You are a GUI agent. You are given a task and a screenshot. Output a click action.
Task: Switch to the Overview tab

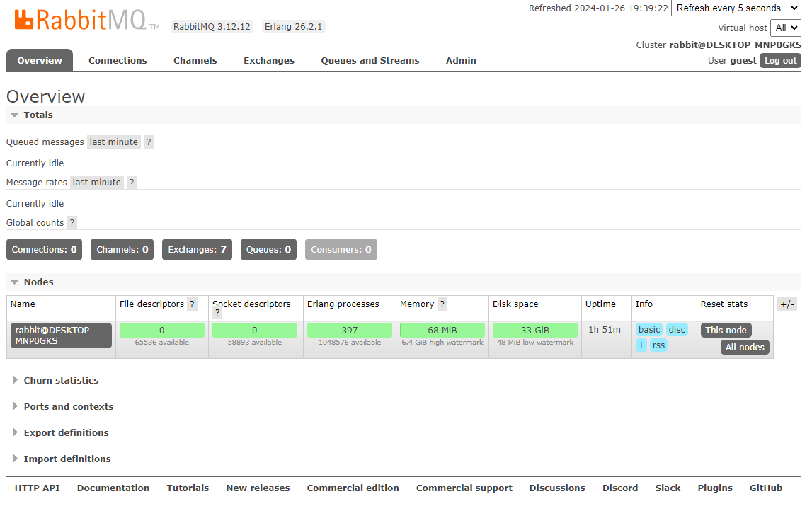pyautogui.click(x=40, y=61)
